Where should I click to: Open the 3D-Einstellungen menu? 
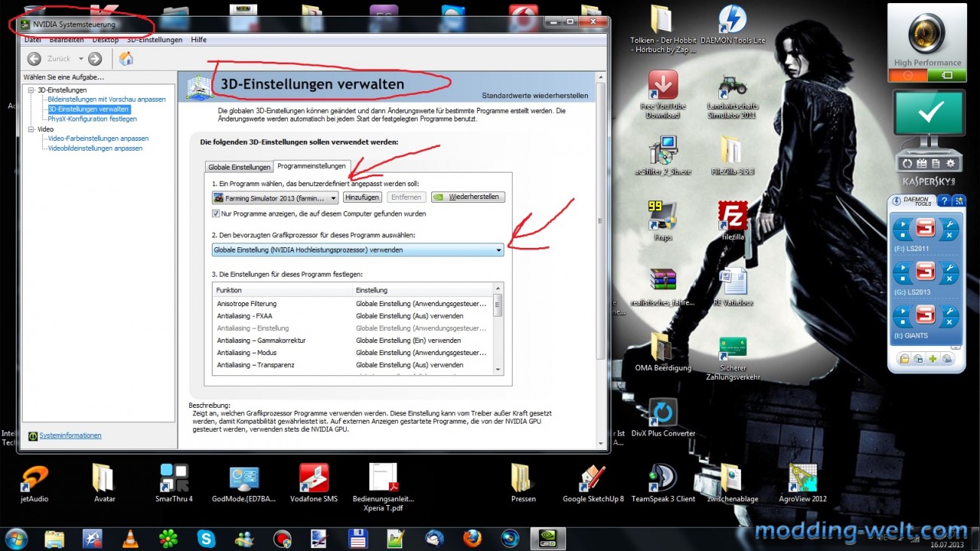(x=155, y=40)
